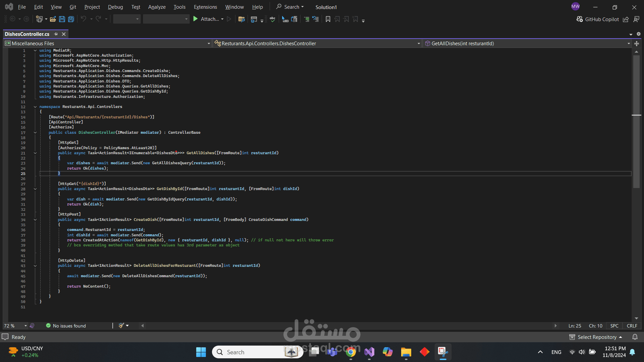This screenshot has height=362, width=644.
Task: Open the Extensions menu
Action: pos(205,7)
